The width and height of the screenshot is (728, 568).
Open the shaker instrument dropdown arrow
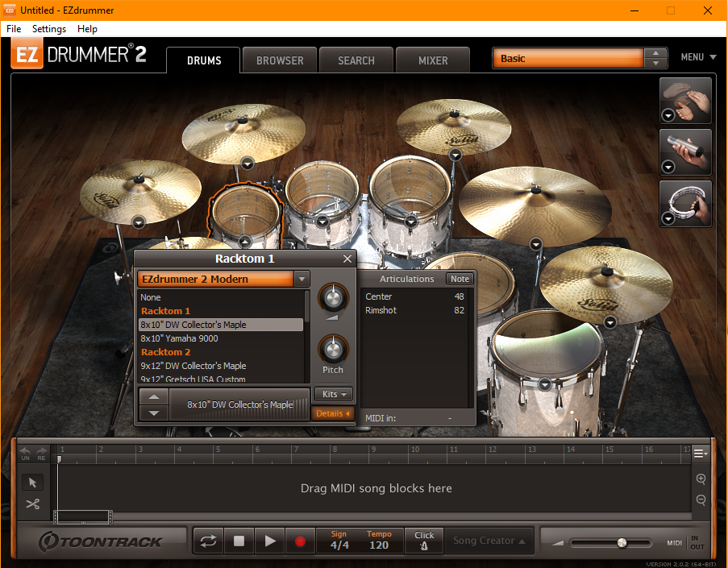pyautogui.click(x=668, y=167)
